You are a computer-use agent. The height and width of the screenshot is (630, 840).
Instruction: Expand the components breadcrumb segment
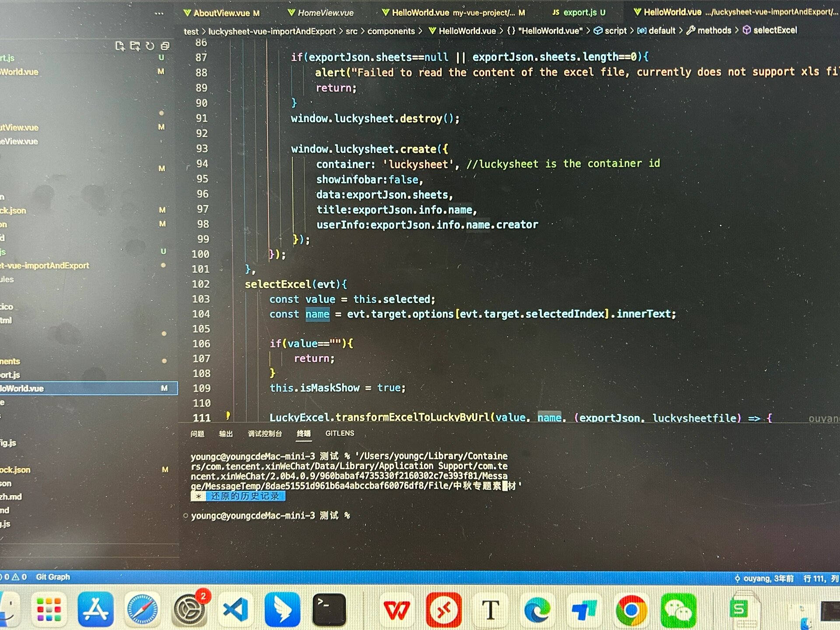pos(391,31)
